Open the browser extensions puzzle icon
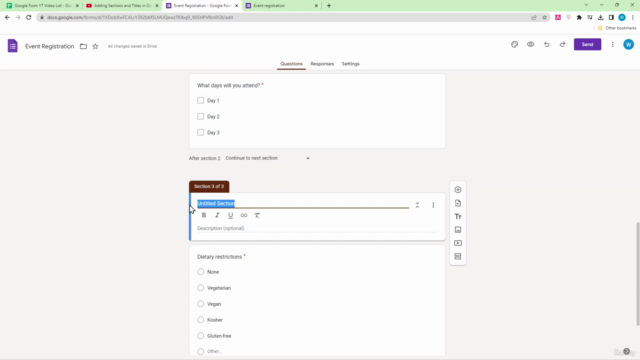This screenshot has height=360, width=640. point(579,17)
